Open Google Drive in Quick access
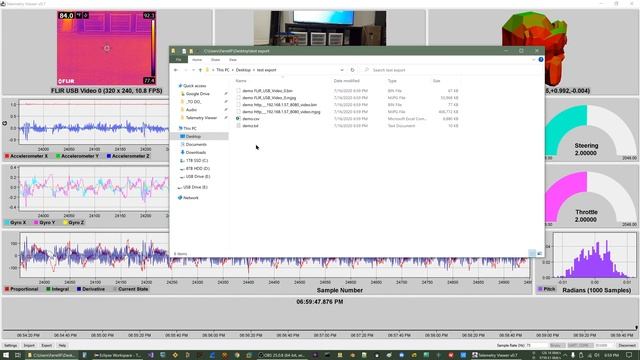640x360 pixels. 198,94
